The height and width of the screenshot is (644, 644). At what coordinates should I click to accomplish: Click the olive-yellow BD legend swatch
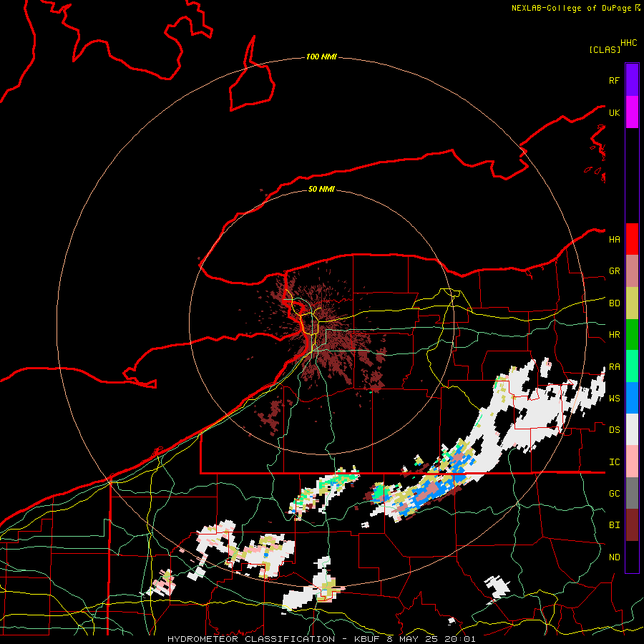pos(632,303)
